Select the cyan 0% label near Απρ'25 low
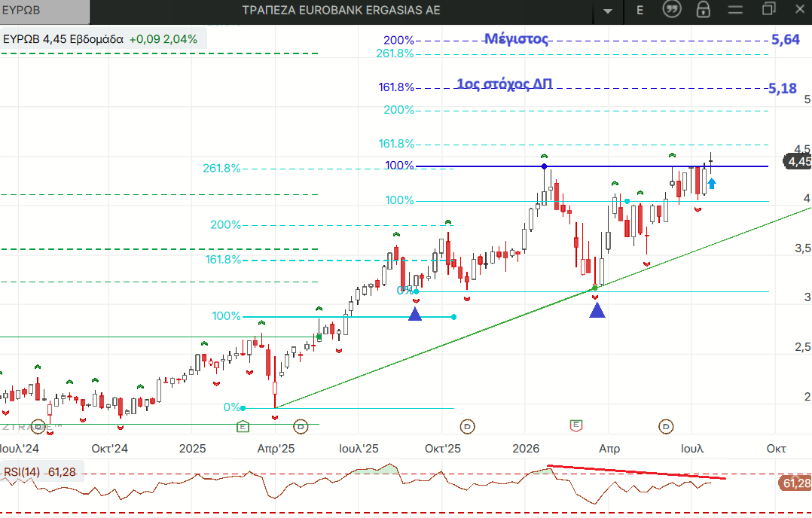The image size is (812, 518). 231,407
